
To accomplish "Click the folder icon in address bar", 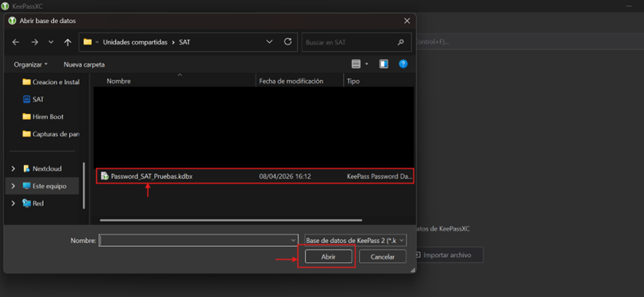I will tap(87, 42).
